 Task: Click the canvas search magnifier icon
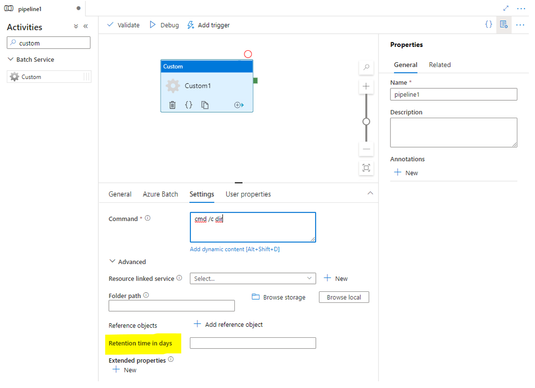[x=366, y=67]
